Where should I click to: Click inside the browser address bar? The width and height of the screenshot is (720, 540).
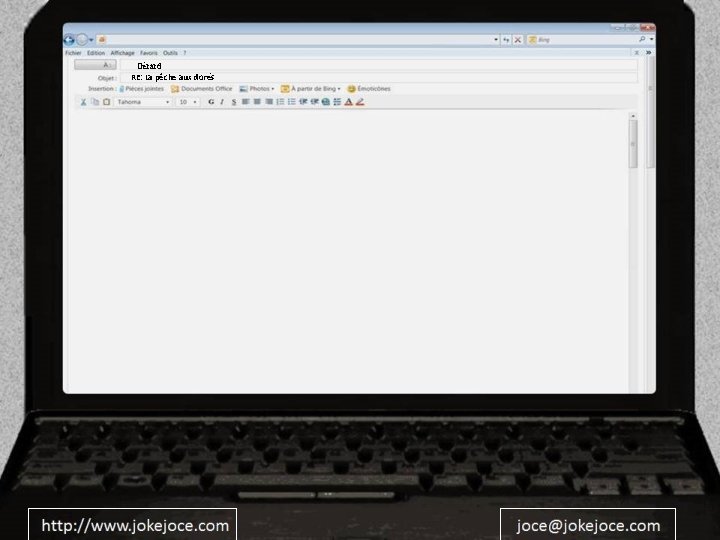(x=296, y=40)
